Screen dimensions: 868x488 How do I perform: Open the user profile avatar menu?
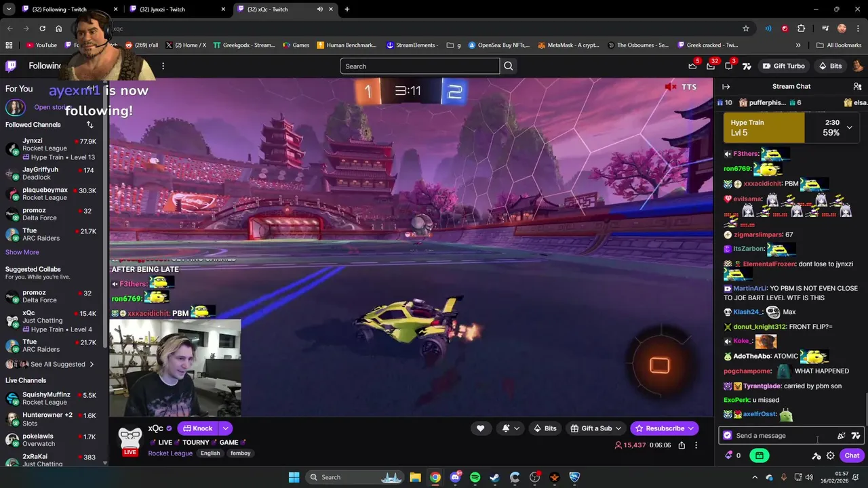[x=858, y=66]
